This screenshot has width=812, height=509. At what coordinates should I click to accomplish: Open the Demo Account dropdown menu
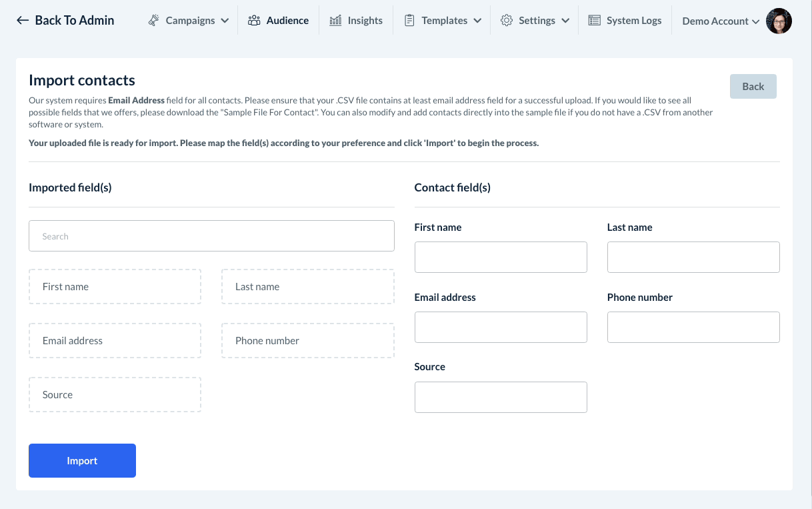pyautogui.click(x=720, y=21)
